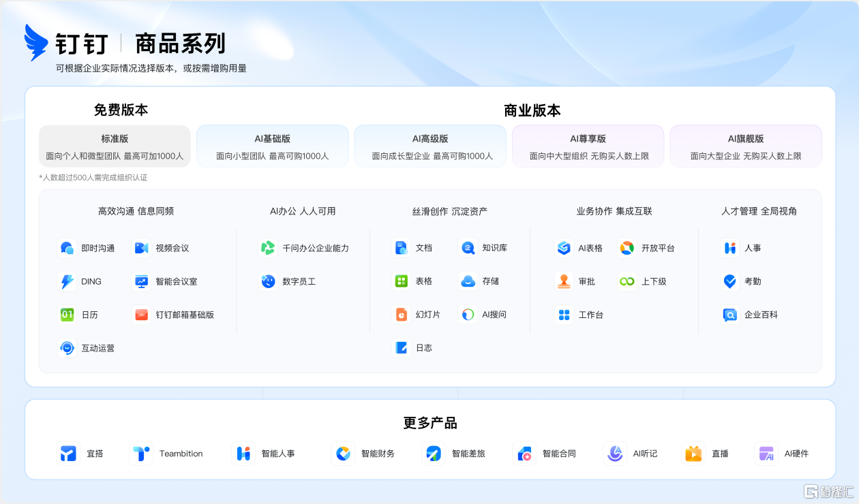Click the 知识库 icon
The image size is (859, 504).
click(468, 248)
